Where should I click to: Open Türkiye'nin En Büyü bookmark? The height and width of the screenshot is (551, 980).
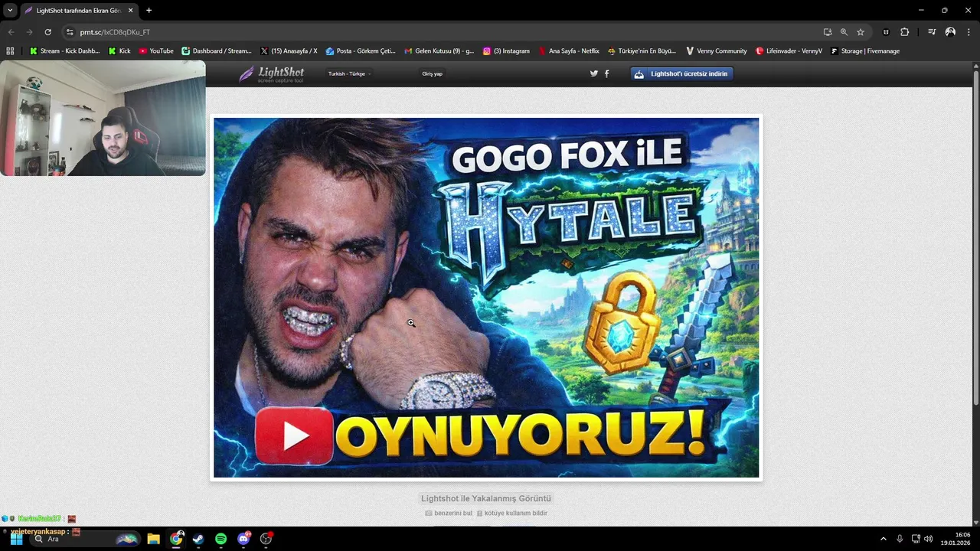tap(642, 51)
